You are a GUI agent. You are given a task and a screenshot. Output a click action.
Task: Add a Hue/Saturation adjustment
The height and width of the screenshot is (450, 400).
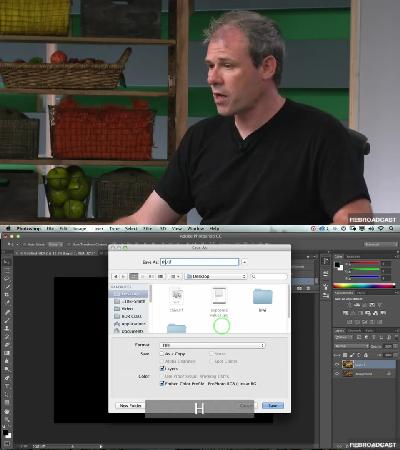[x=345, y=313]
